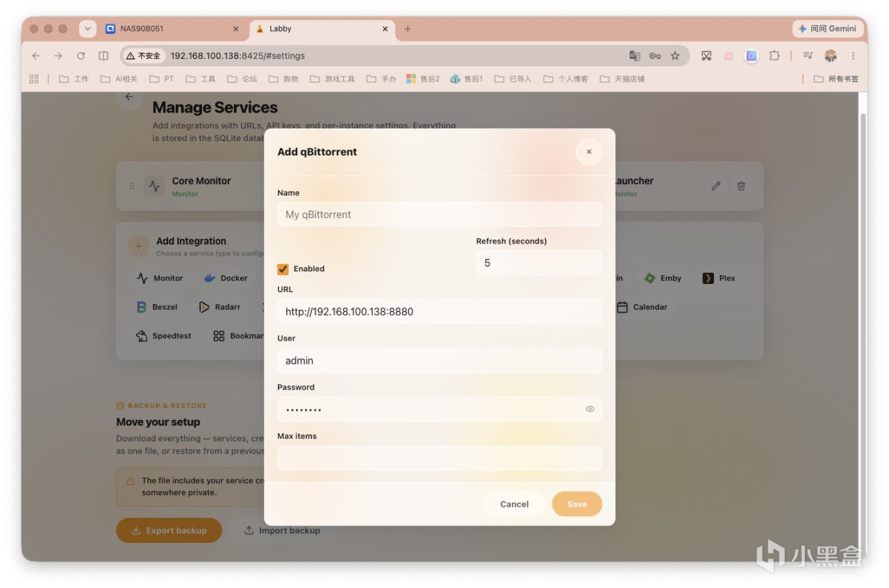Save the qBittorrent integration
Screen dimensions: 889x588
pyautogui.click(x=577, y=504)
